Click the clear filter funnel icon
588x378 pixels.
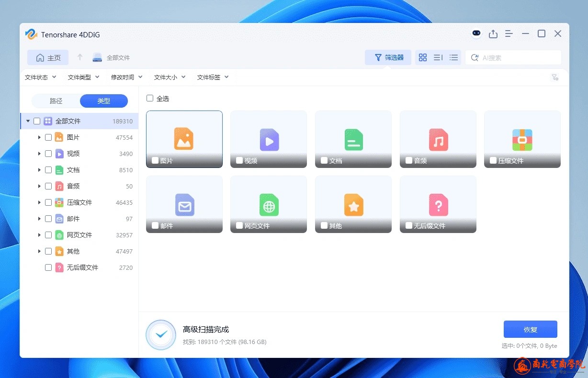555,78
